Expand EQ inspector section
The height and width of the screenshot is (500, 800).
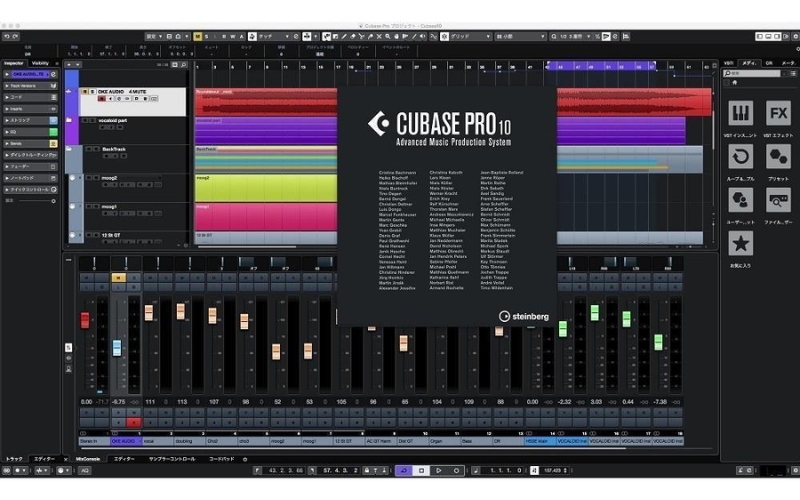pos(30,132)
